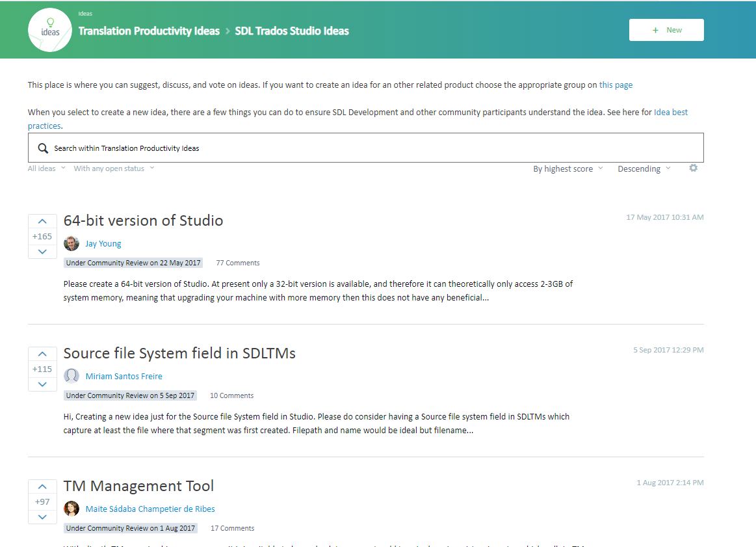The height and width of the screenshot is (547, 756).
Task: Click the +97 vote score
Action: pyautogui.click(x=42, y=501)
